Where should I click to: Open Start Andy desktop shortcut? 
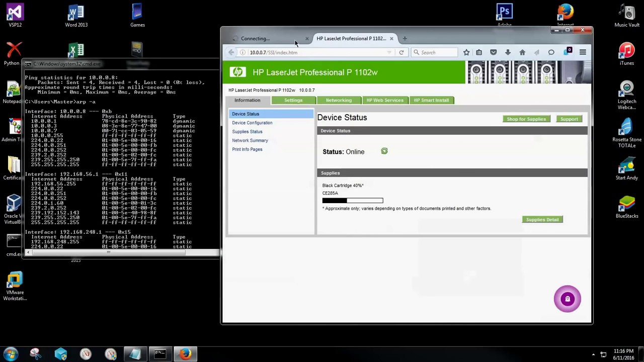tap(627, 169)
